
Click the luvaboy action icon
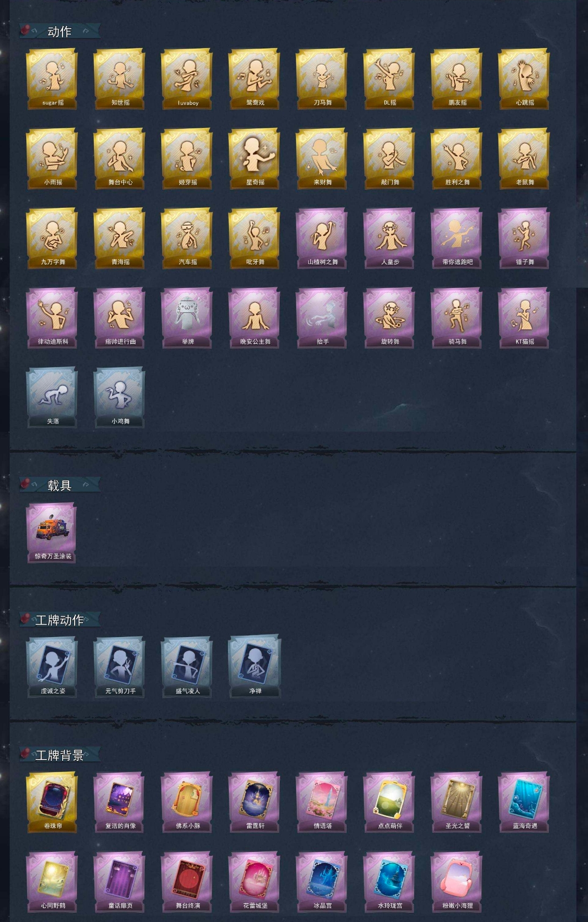click(x=187, y=79)
